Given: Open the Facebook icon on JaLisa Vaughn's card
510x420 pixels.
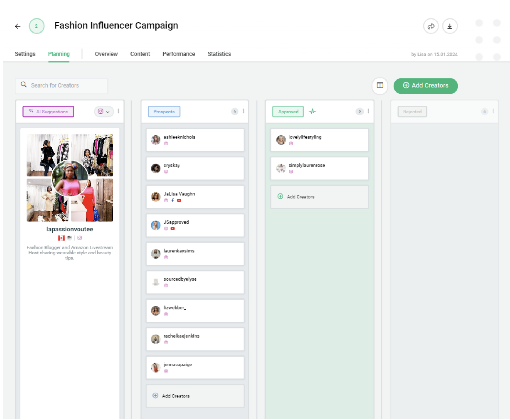Looking at the screenshot, I should coord(173,201).
